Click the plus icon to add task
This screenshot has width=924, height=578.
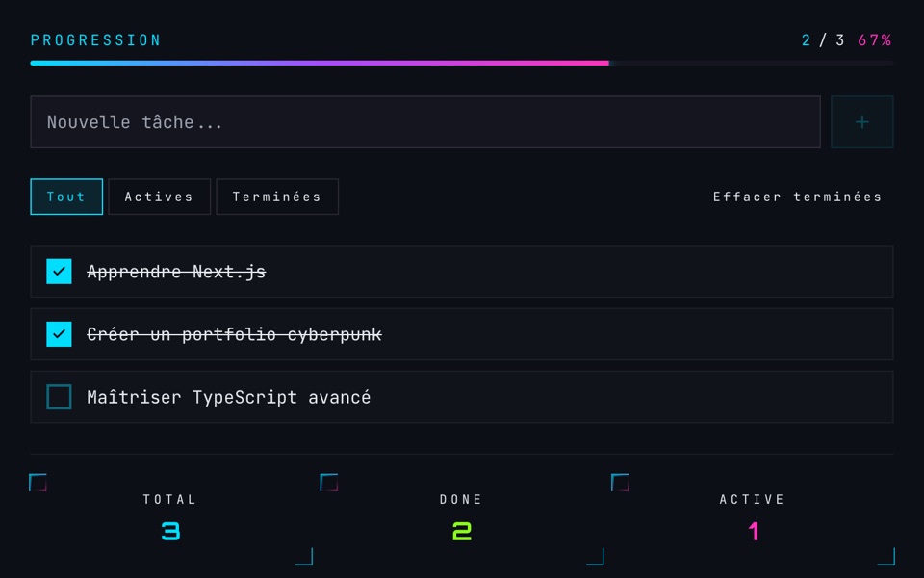click(x=861, y=122)
